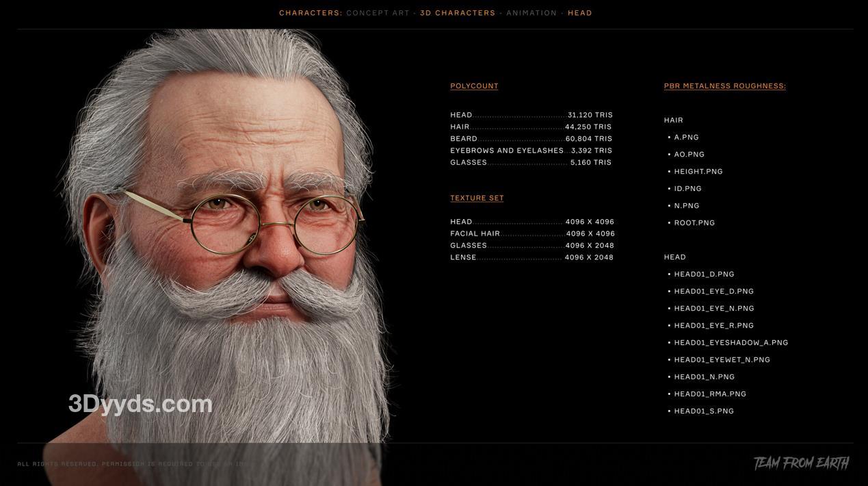Choose ROOT.PNG in the hair list

click(694, 223)
